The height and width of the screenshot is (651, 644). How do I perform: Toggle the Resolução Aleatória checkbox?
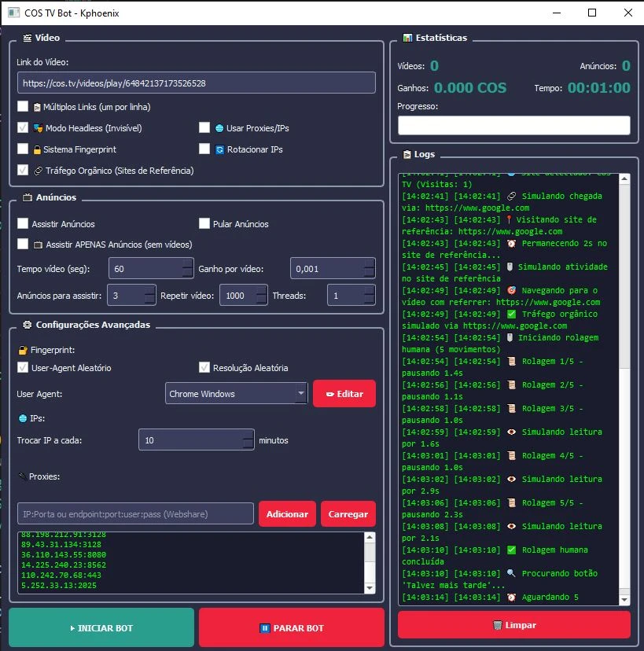click(204, 368)
